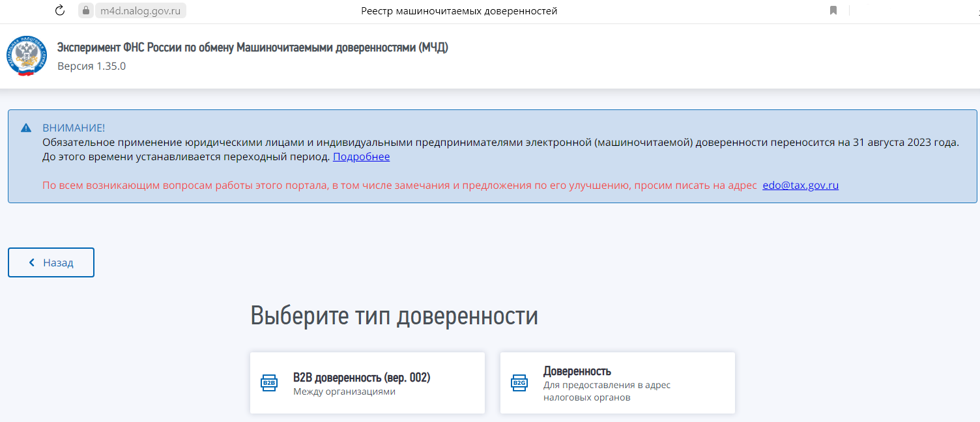
Task: Reload the page with the browser refresh icon
Action: click(60, 10)
